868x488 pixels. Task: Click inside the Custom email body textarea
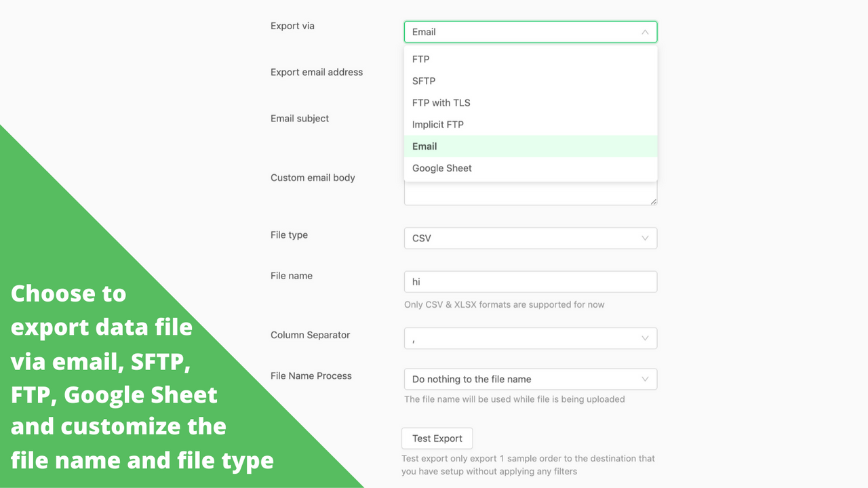(x=530, y=193)
